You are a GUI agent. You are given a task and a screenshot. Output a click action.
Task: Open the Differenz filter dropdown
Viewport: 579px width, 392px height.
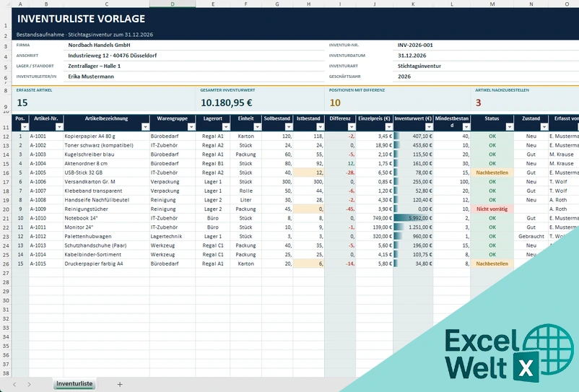[351, 127]
